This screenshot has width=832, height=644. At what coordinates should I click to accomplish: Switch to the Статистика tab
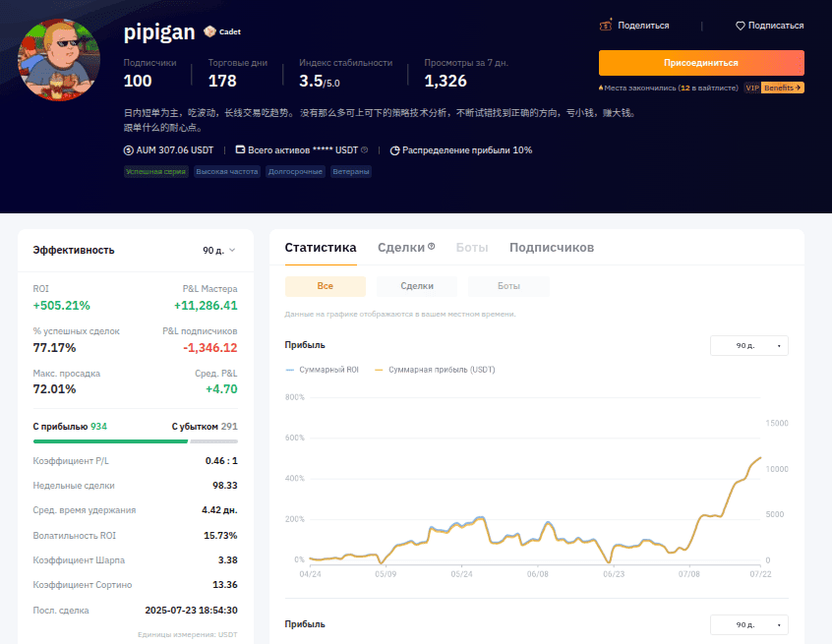click(321, 248)
